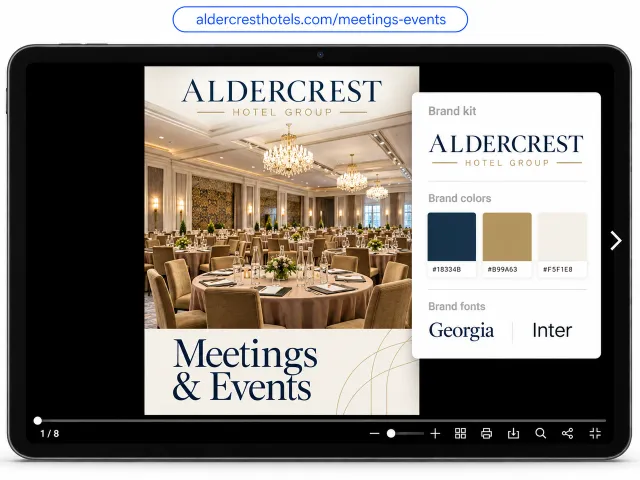Click the zoom out minus icon
Image resolution: width=640 pixels, height=480 pixels.
[374, 433]
